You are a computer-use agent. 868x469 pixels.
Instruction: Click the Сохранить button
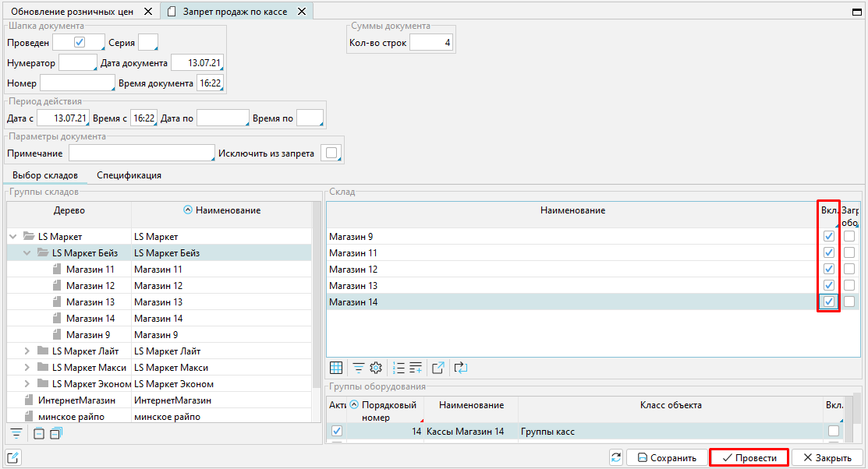pyautogui.click(x=667, y=458)
